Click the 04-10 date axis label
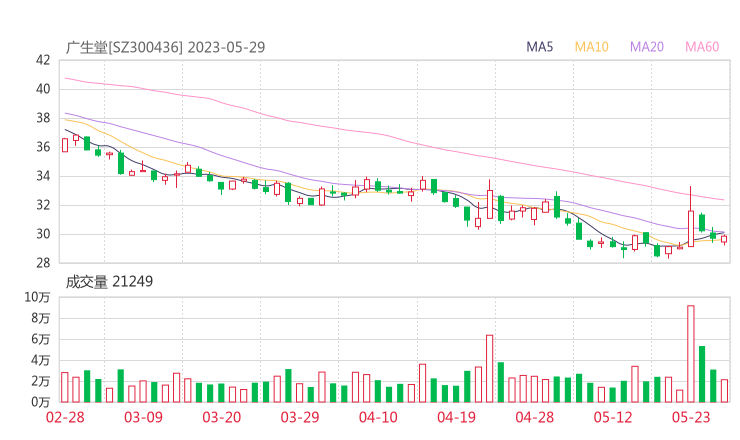The image size is (740, 440). 378,417
